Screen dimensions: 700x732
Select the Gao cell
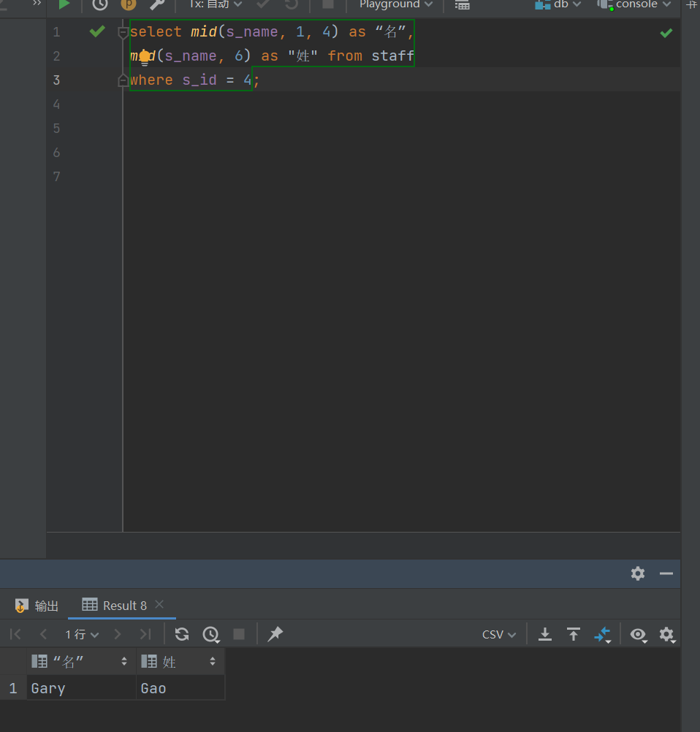click(180, 688)
